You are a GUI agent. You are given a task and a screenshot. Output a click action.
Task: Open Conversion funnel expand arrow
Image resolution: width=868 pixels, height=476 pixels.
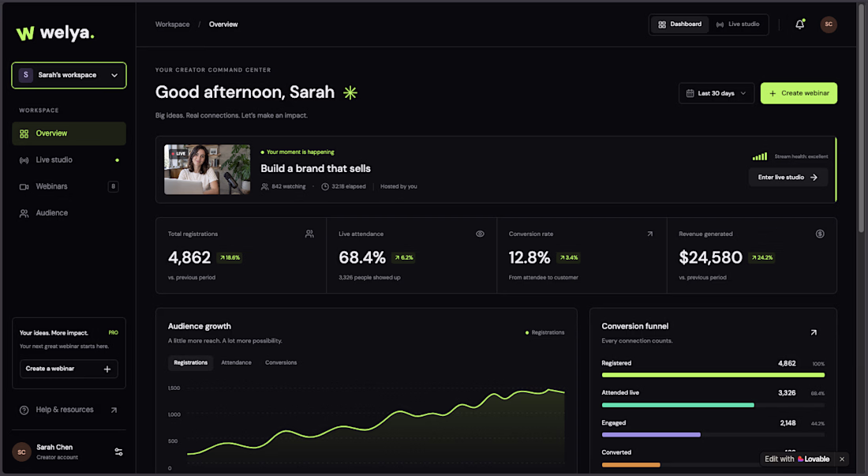pos(814,332)
